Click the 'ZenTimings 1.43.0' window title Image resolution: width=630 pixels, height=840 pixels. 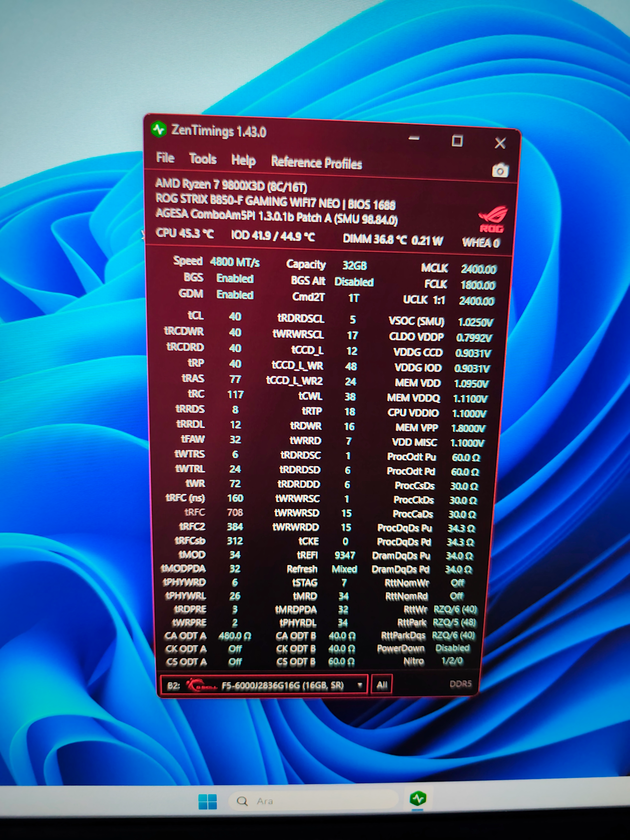coord(219,131)
